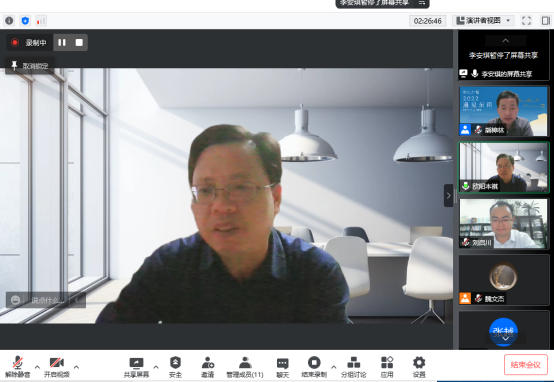Open the 安全 security shield icon
This screenshot has height=382, width=554.
[175, 363]
